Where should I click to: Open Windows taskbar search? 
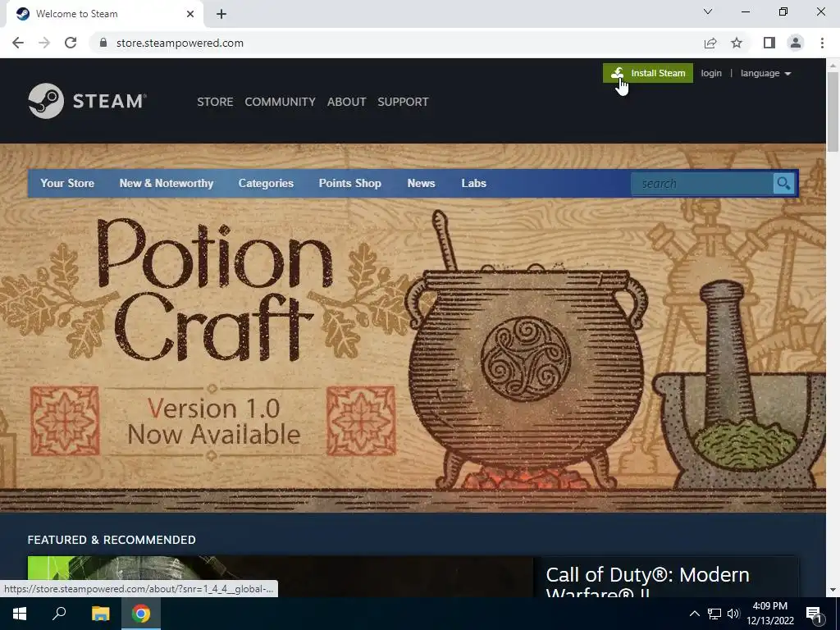[x=59, y=614]
